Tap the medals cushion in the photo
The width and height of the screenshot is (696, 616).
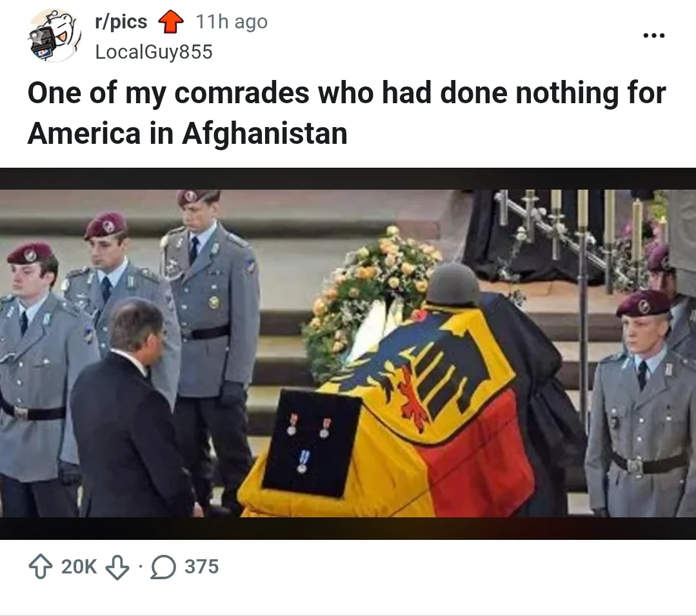pyautogui.click(x=312, y=443)
